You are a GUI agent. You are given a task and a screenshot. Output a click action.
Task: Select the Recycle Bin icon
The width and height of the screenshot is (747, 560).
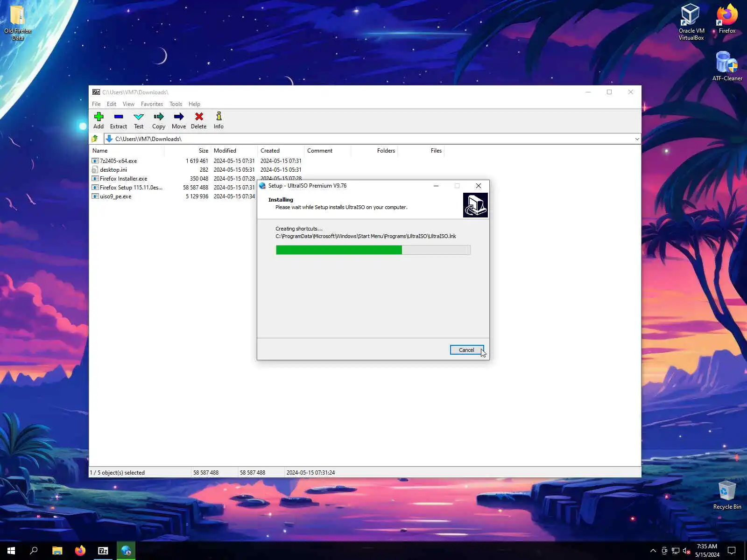click(x=727, y=495)
